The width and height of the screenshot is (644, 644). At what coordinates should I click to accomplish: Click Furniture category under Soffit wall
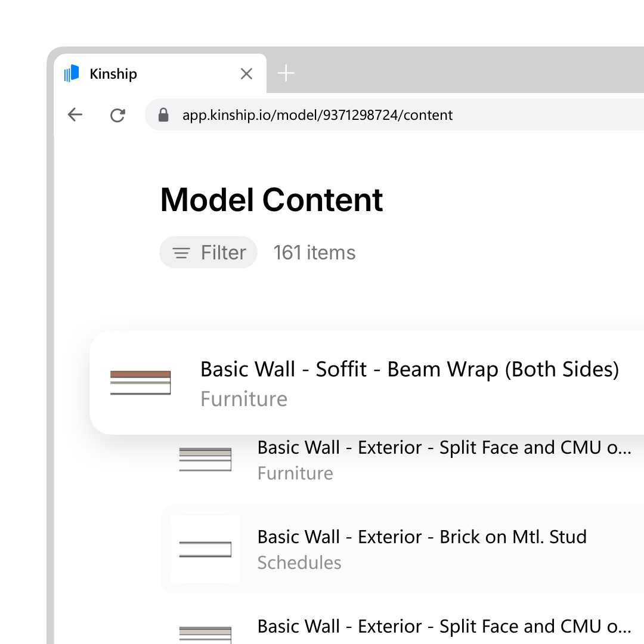click(x=244, y=399)
